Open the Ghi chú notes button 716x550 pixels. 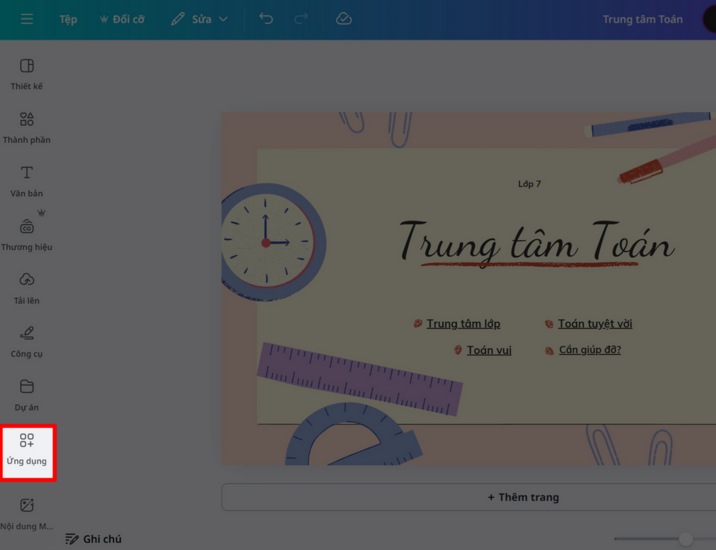pyautogui.click(x=93, y=539)
